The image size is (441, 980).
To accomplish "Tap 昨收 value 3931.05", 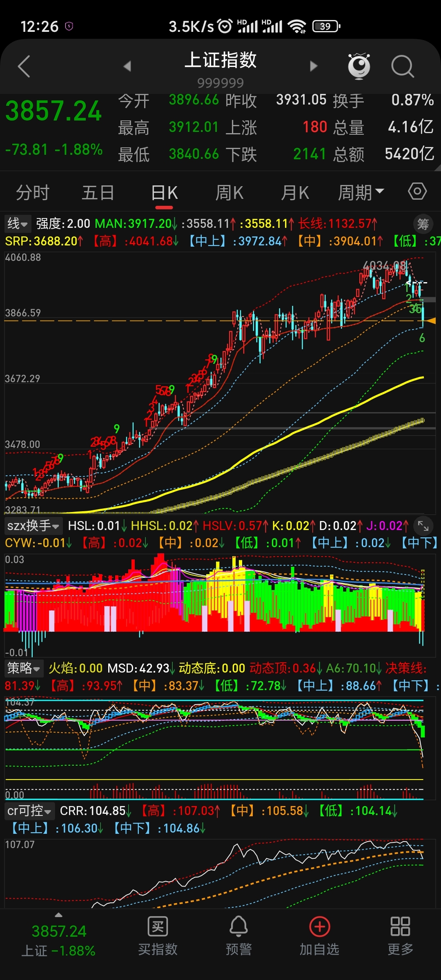I will 301,100.
